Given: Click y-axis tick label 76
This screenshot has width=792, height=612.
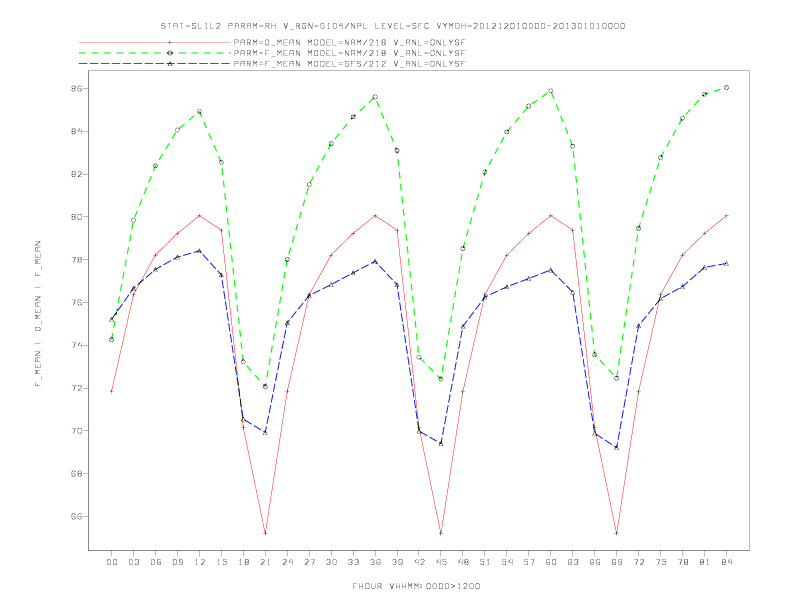Looking at the screenshot, I should pos(76,302).
